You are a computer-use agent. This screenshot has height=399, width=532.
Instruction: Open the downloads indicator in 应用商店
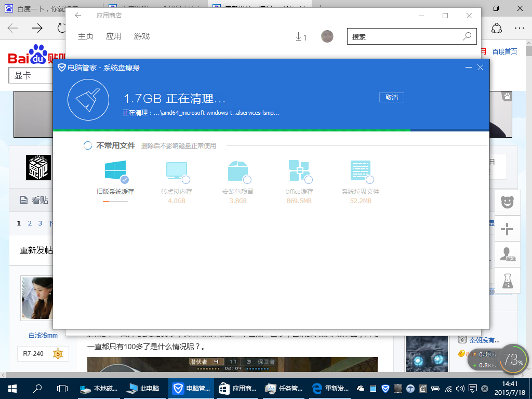click(x=301, y=37)
